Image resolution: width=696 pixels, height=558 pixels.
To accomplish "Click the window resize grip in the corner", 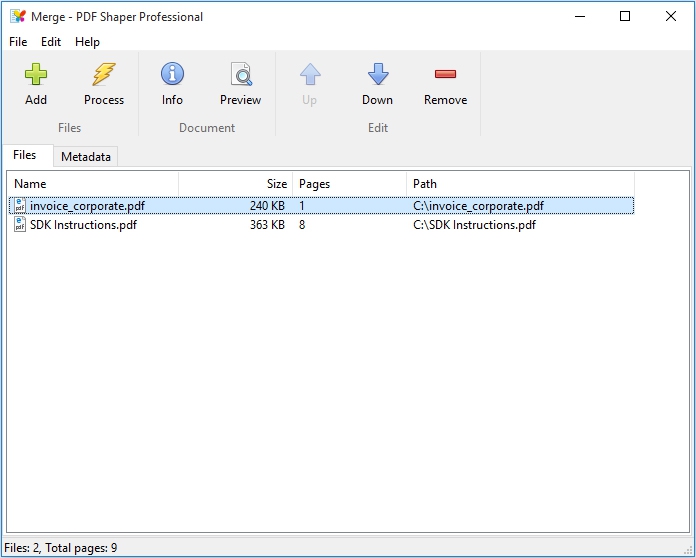I will click(688, 550).
